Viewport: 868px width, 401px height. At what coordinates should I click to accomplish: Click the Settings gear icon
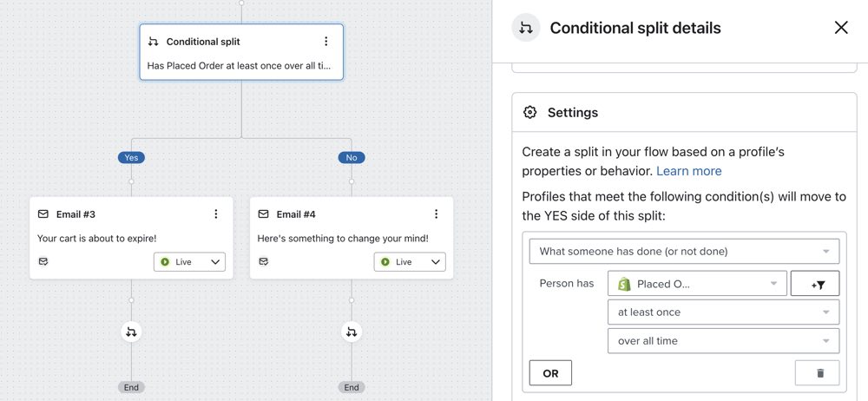(x=530, y=113)
